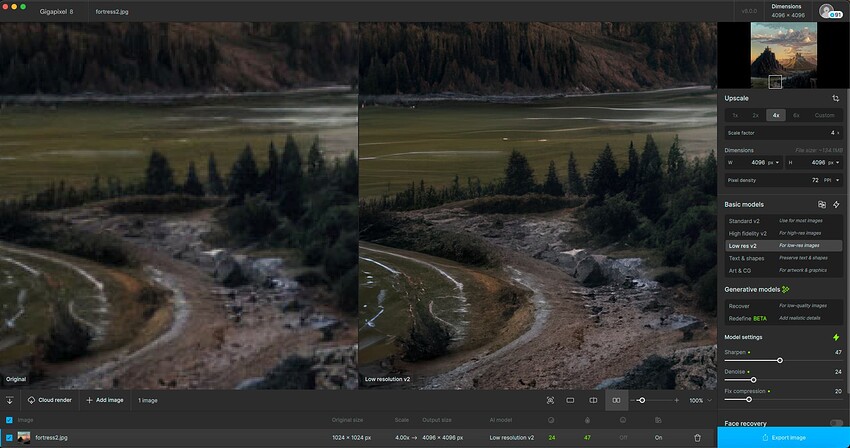Click the Low resolution v2 cell in the file row

(x=512, y=438)
